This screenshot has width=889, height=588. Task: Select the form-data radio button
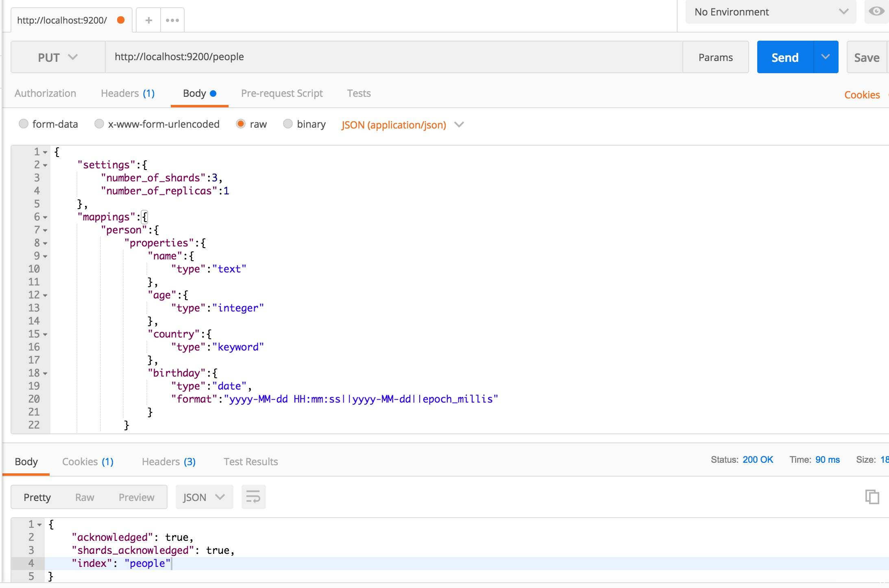24,124
